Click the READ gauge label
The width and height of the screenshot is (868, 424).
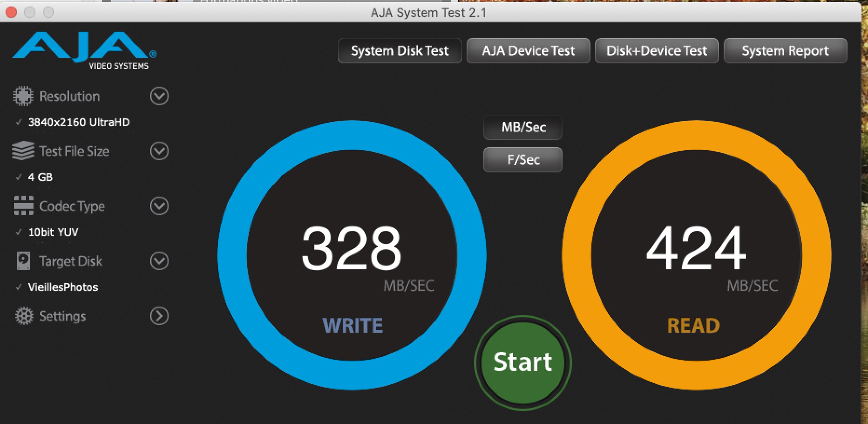point(693,325)
